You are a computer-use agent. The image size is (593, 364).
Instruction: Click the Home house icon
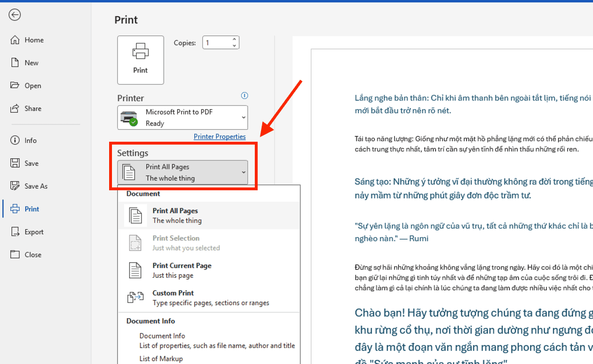coord(15,40)
